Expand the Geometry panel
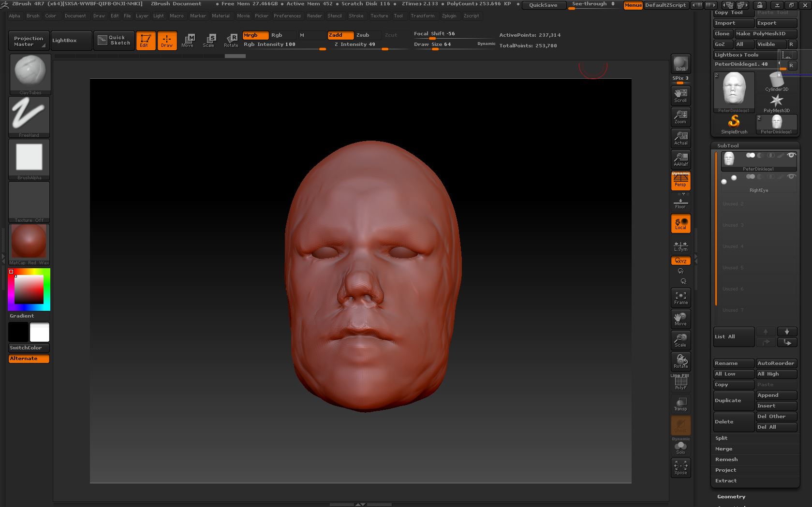 (731, 497)
